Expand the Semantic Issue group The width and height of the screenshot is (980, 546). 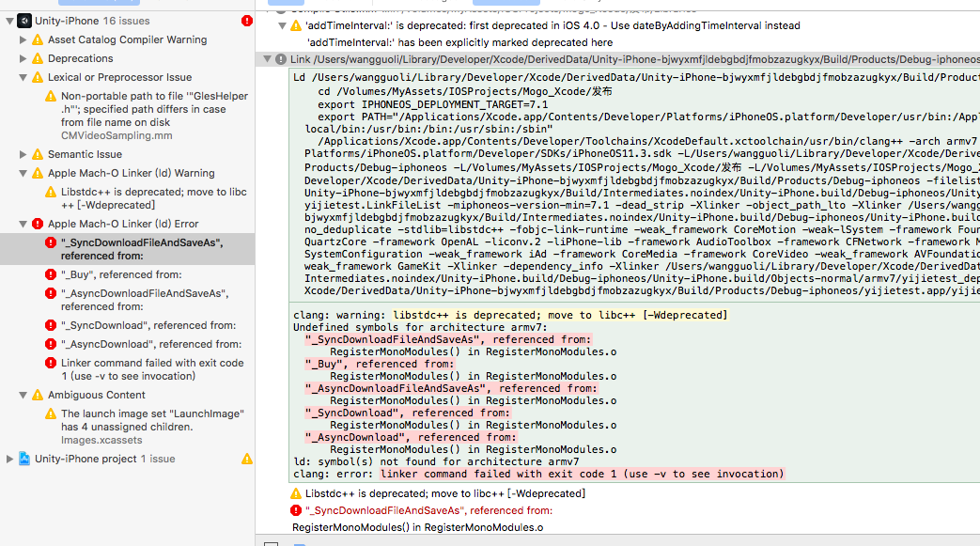(x=23, y=154)
